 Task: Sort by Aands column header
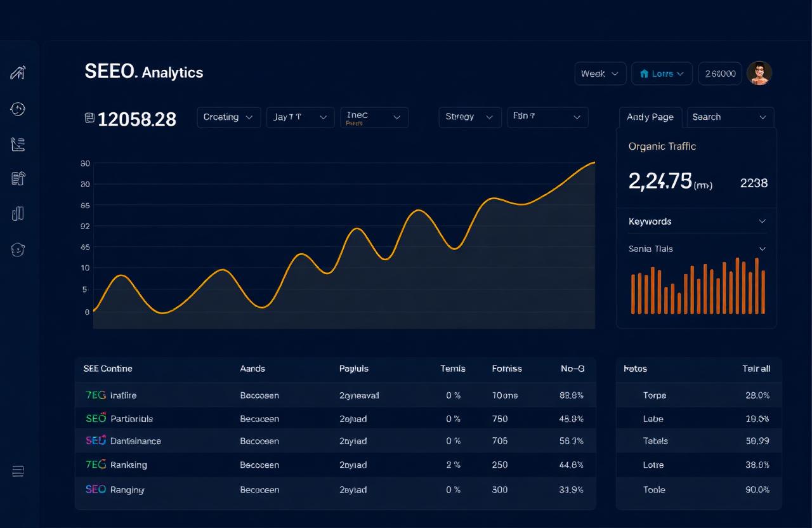[252, 369]
